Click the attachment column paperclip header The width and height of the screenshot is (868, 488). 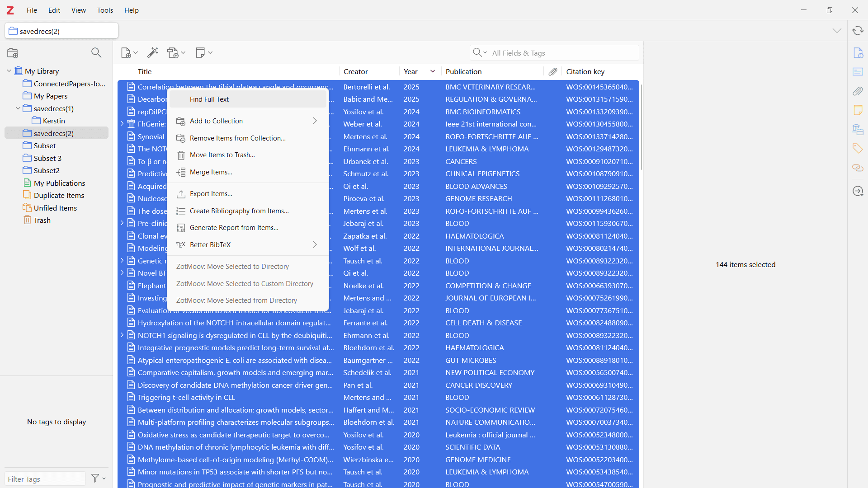(553, 71)
